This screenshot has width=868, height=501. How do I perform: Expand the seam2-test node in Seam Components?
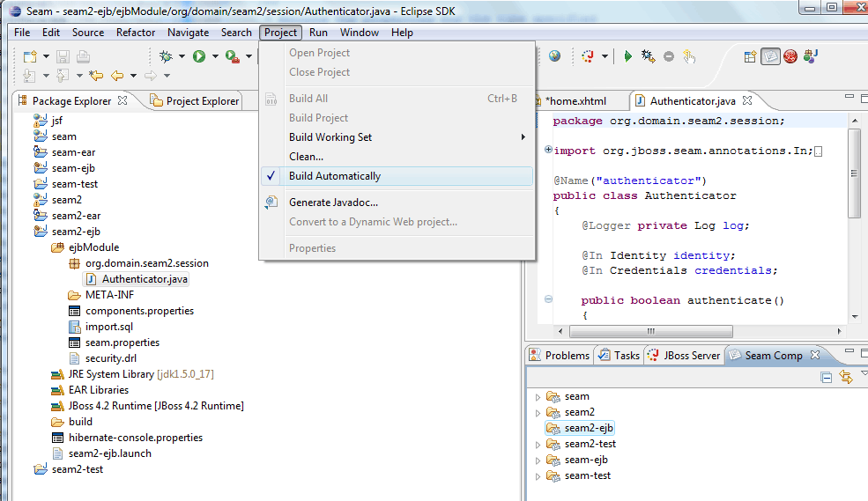[x=538, y=445]
